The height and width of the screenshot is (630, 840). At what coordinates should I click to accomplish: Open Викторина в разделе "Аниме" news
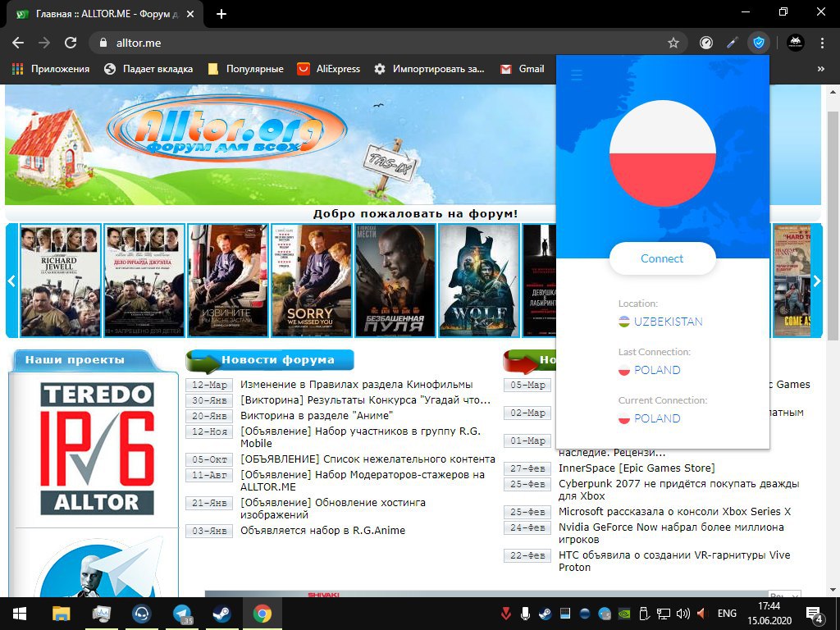[317, 416]
